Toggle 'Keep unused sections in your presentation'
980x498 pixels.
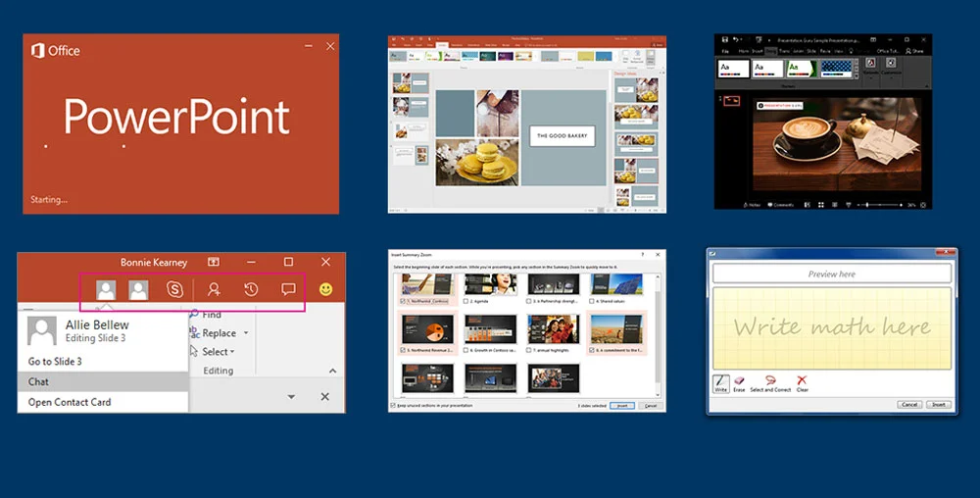pos(393,406)
